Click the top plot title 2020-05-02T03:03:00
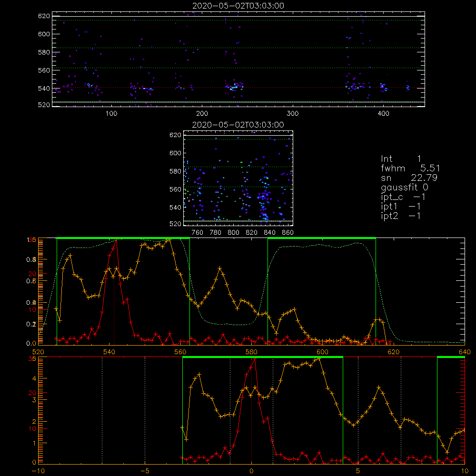Image resolution: width=476 pixels, height=476 pixels. tap(238, 6)
